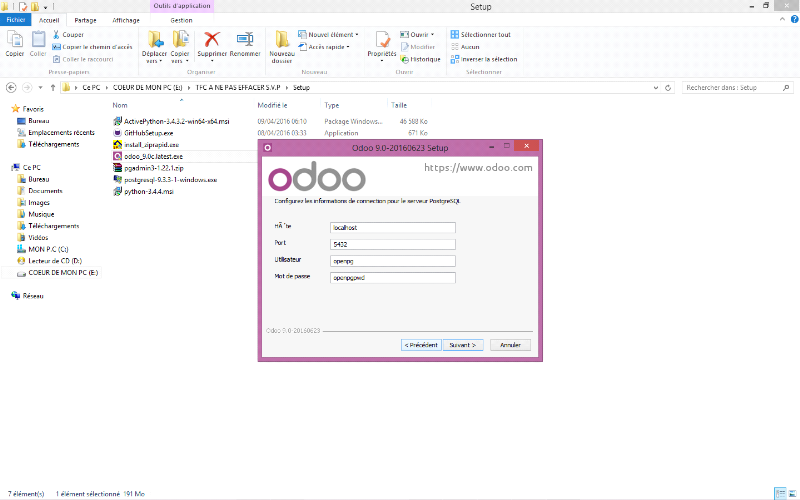
Task: Open the Affichage ribbon tab
Action: [126, 19]
